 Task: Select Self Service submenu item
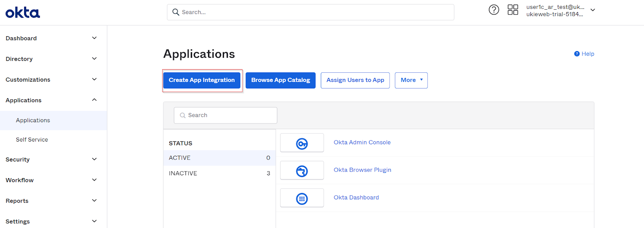pos(53,140)
